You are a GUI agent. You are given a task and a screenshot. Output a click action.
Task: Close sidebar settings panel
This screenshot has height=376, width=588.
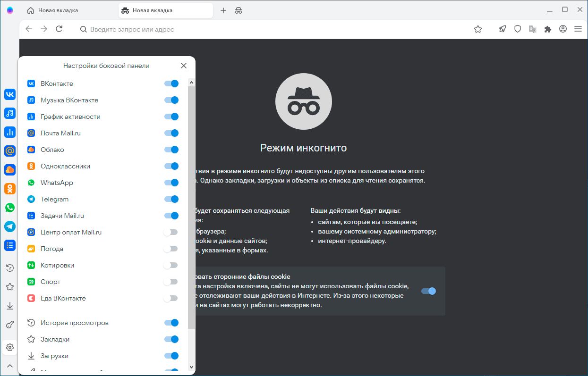click(184, 66)
